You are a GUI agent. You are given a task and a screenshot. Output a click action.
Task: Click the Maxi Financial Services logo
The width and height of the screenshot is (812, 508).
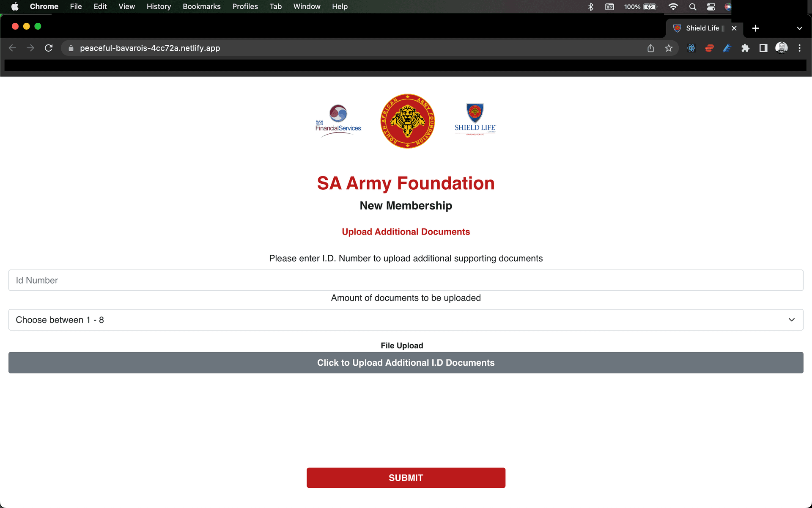pos(338,121)
